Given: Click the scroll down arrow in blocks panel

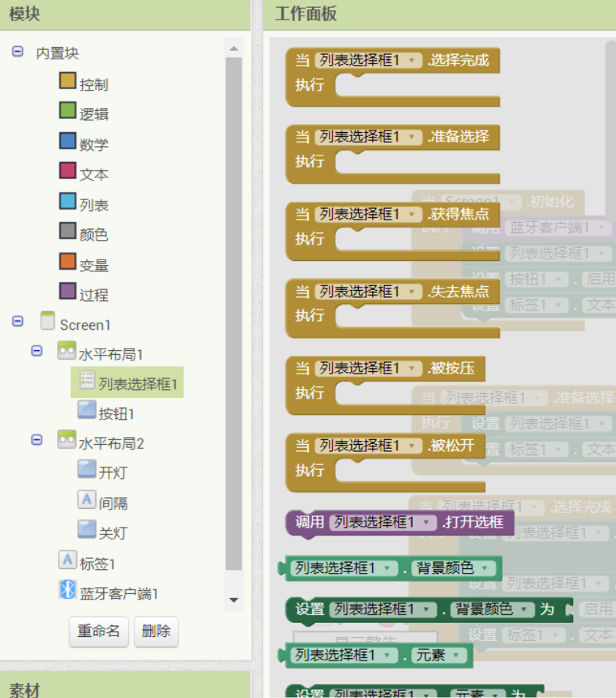Looking at the screenshot, I should tap(233, 600).
